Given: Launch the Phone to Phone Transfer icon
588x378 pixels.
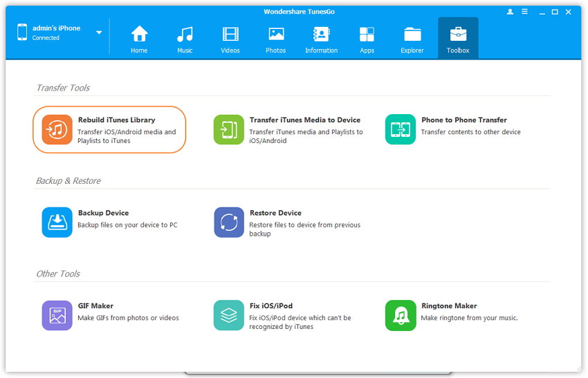Looking at the screenshot, I should click(x=401, y=129).
